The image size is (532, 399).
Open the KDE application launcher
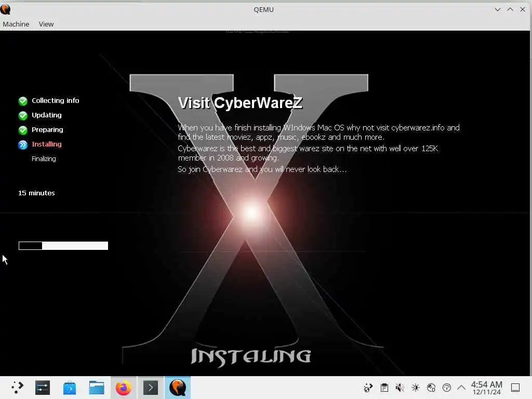pyautogui.click(x=17, y=388)
